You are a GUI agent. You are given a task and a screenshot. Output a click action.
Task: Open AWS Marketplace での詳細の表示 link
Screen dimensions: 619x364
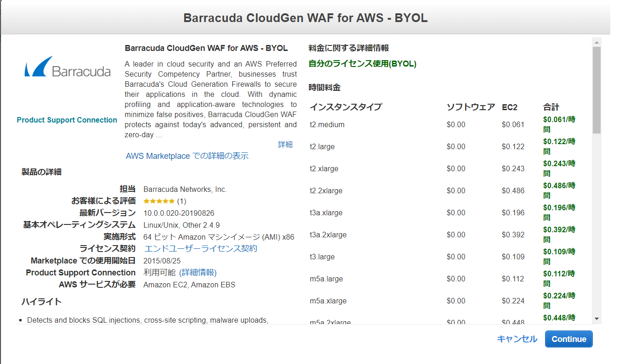point(187,156)
